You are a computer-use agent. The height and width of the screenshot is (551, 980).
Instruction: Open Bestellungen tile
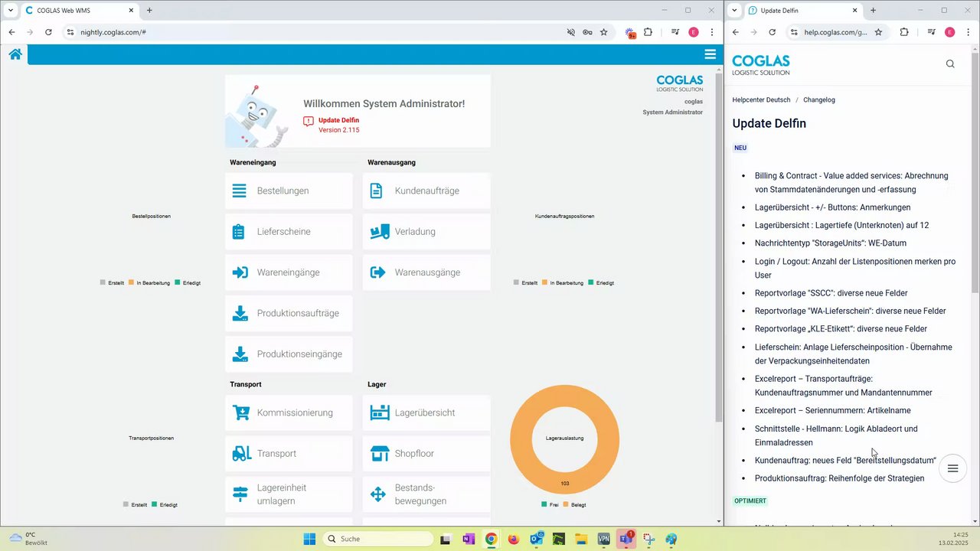pos(289,191)
